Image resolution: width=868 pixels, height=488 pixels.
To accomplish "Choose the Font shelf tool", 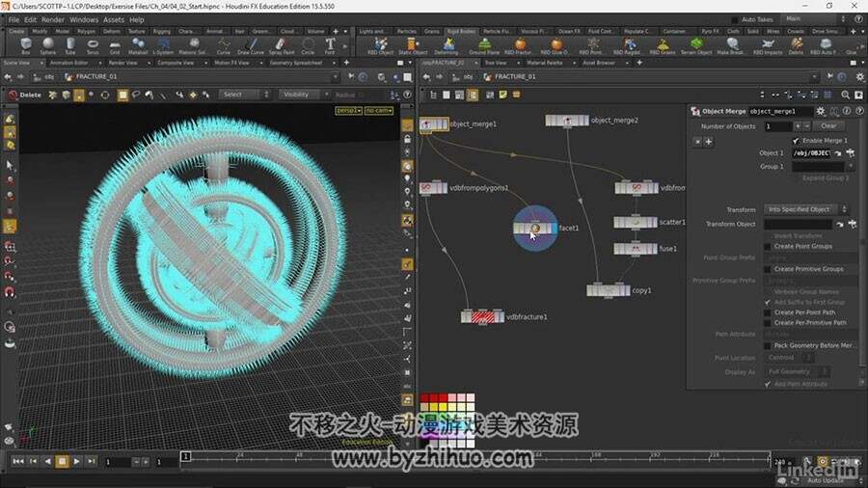I will pyautogui.click(x=330, y=45).
